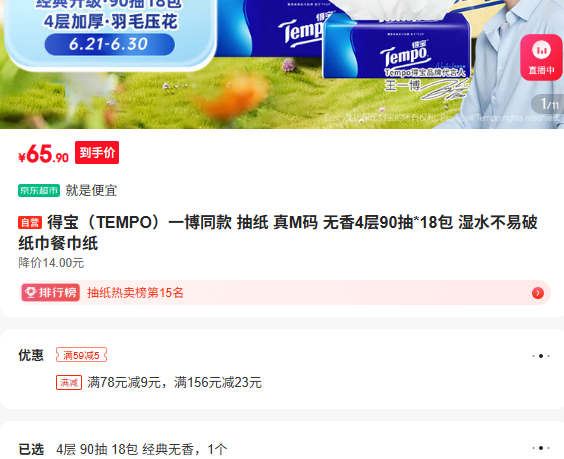Click the Tempo tissue pack product image

coord(396,47)
